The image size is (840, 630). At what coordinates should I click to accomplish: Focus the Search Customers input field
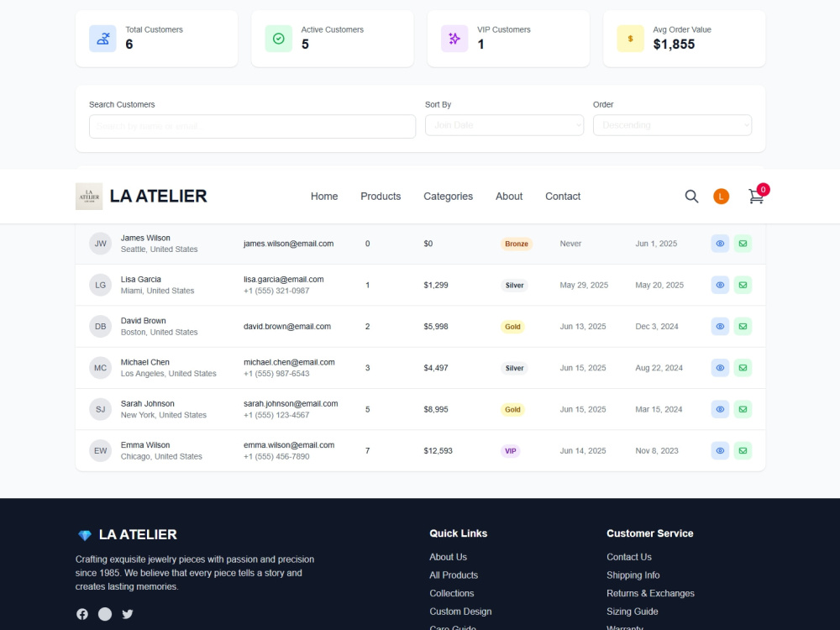[252, 127]
